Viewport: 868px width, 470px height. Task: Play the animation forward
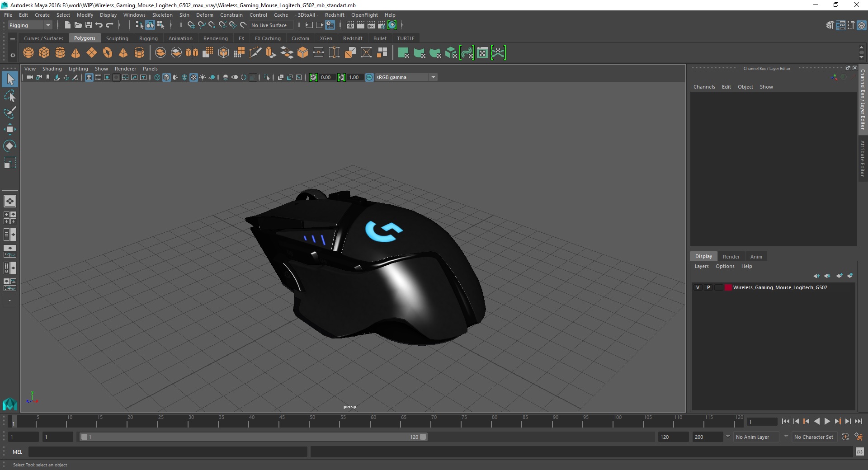tap(827, 421)
